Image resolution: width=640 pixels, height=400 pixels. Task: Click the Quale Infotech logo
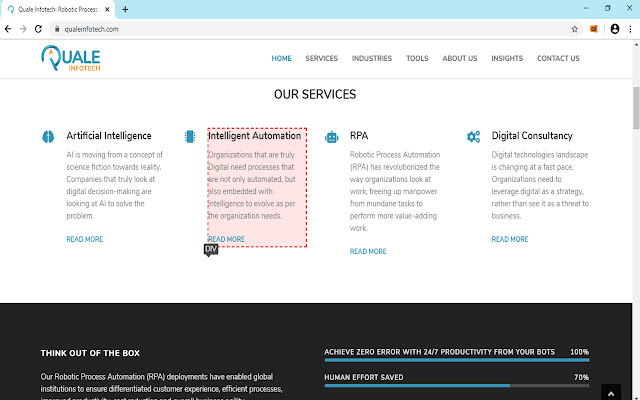click(x=71, y=58)
